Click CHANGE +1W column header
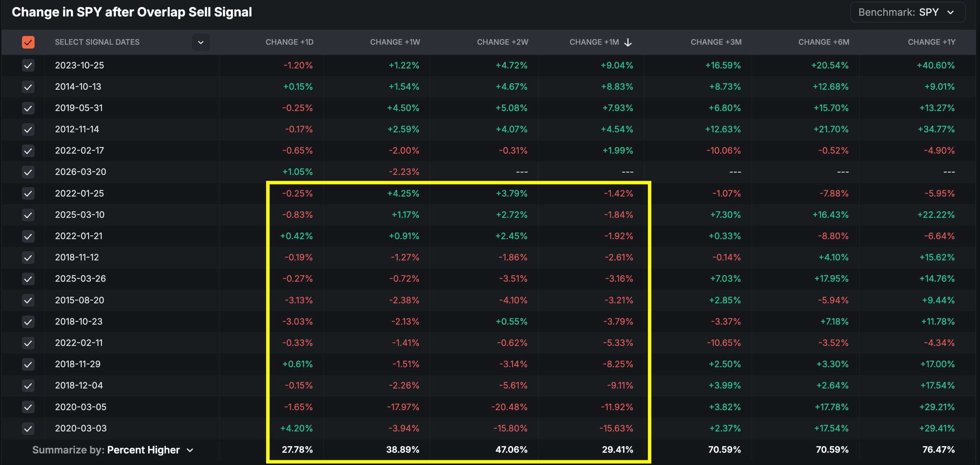The image size is (980, 465). (x=395, y=42)
